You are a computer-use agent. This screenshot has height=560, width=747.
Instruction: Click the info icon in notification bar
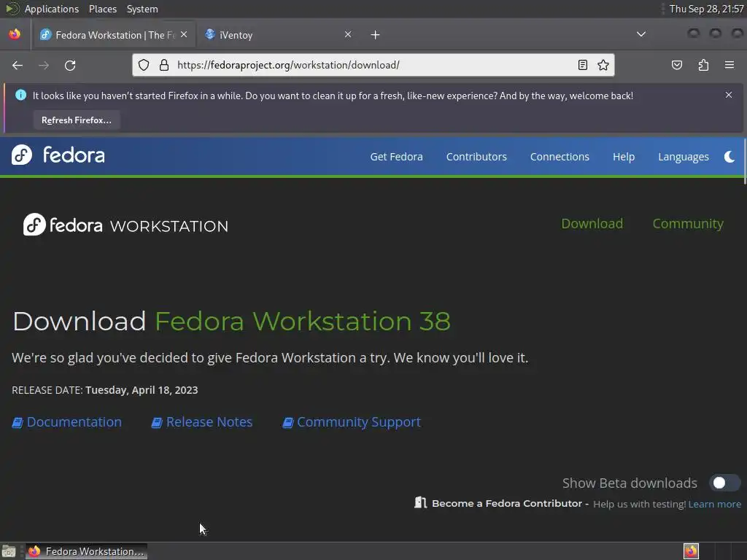point(20,95)
